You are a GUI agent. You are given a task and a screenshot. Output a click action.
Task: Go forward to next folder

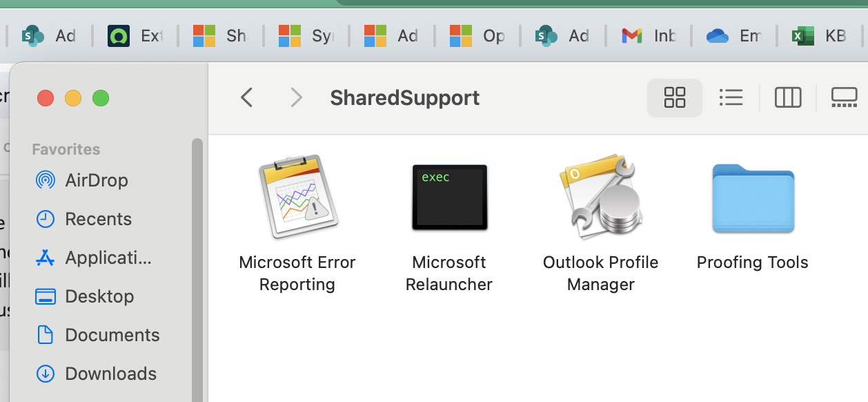[297, 97]
